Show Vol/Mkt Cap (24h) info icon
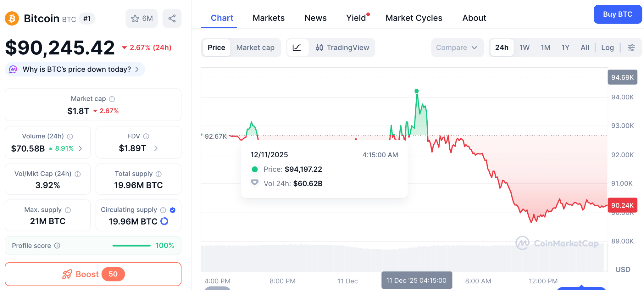 78,174
